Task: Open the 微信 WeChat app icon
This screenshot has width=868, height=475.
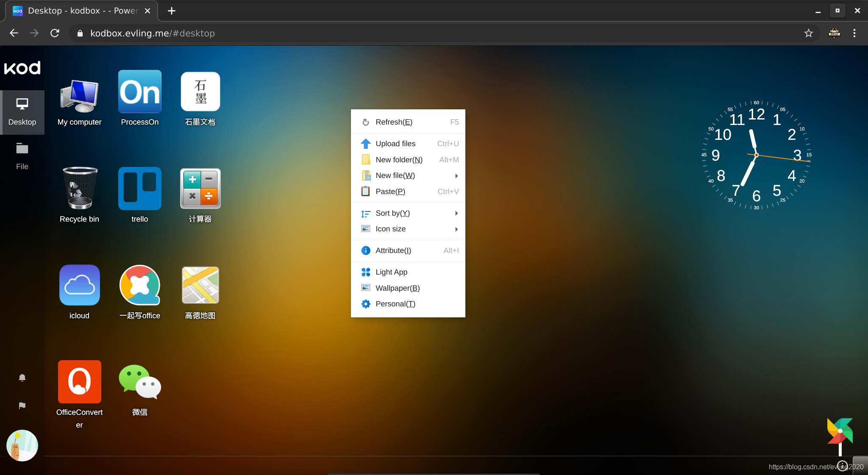Action: tap(139, 382)
